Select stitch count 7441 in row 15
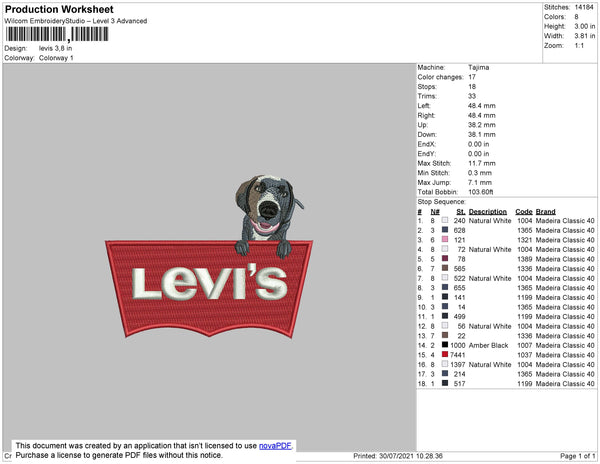Screen dimensions: 600x464 [458, 355]
